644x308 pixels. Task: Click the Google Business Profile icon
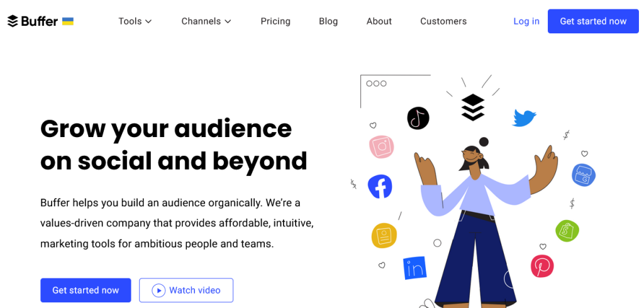pyautogui.click(x=584, y=175)
